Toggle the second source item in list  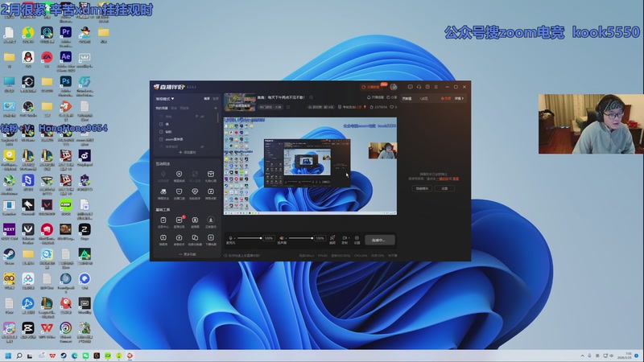coord(162,131)
